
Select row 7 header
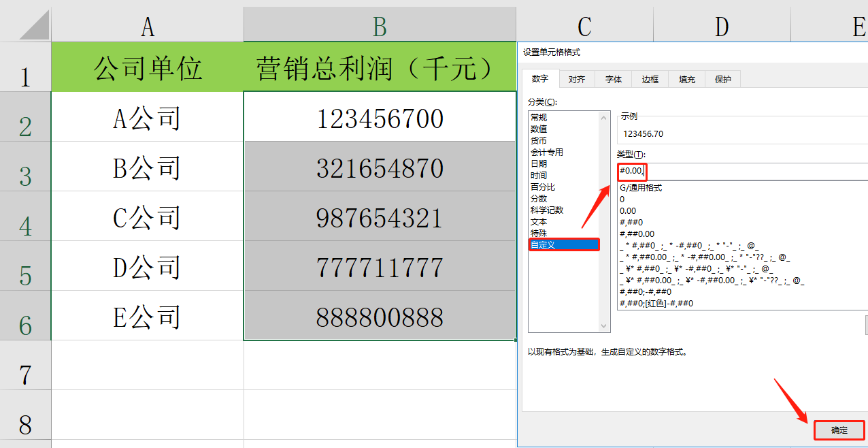tap(25, 365)
